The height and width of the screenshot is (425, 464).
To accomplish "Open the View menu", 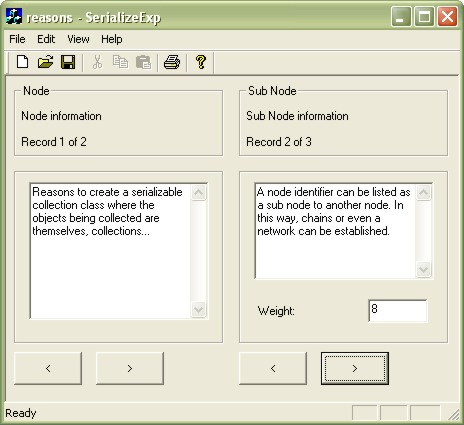I will 78,39.
